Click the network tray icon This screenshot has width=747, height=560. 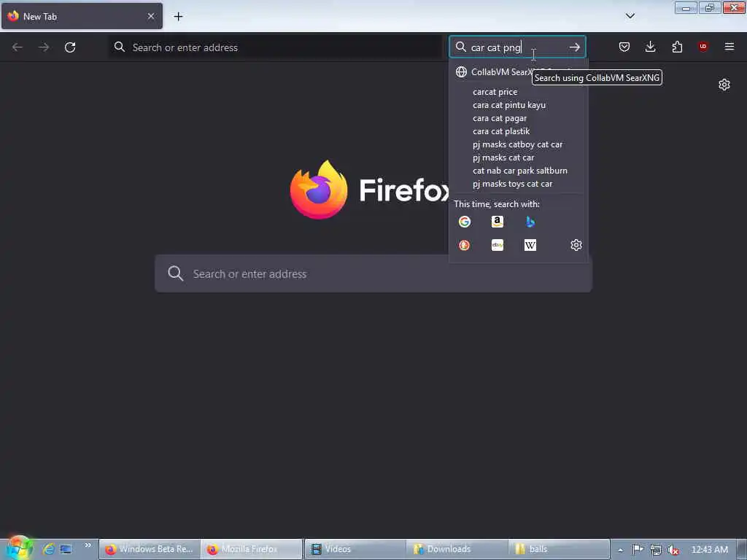(656, 550)
